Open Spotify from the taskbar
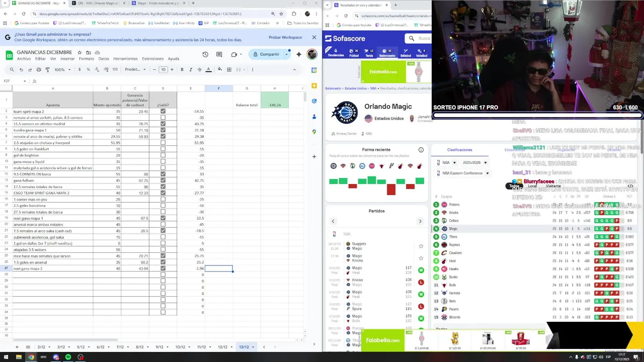Image resolution: width=644 pixels, height=362 pixels. click(x=68, y=357)
